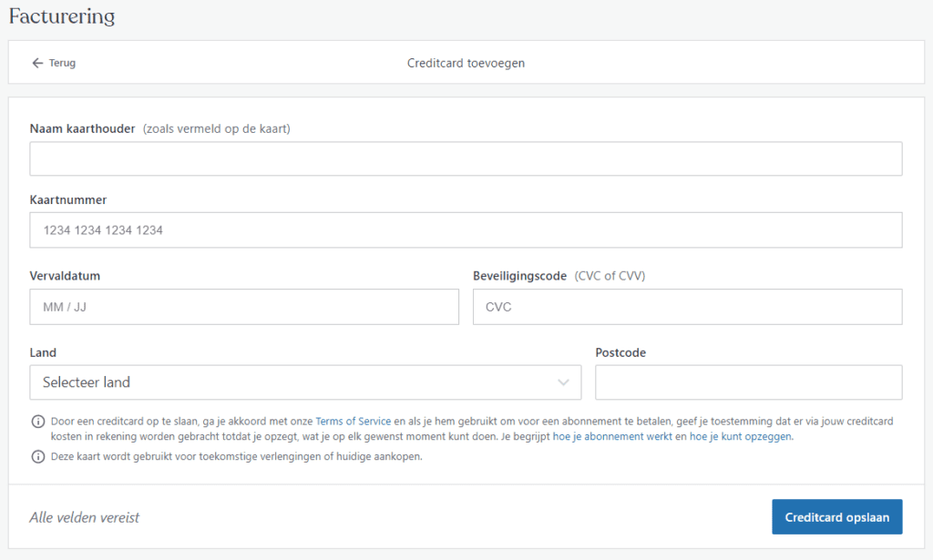Click the 'Creditcard toevoegen' heading text
Screen dimensions: 933x560
(466, 63)
